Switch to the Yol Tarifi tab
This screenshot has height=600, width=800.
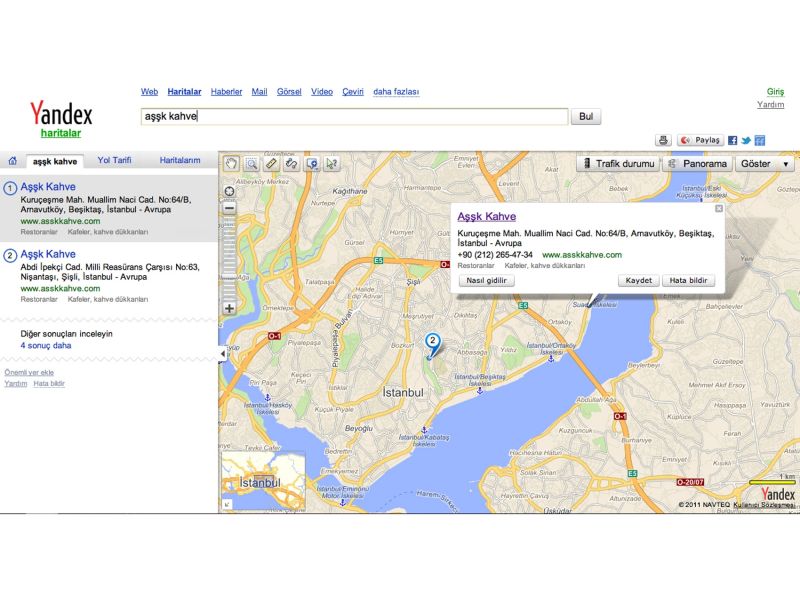click(114, 161)
